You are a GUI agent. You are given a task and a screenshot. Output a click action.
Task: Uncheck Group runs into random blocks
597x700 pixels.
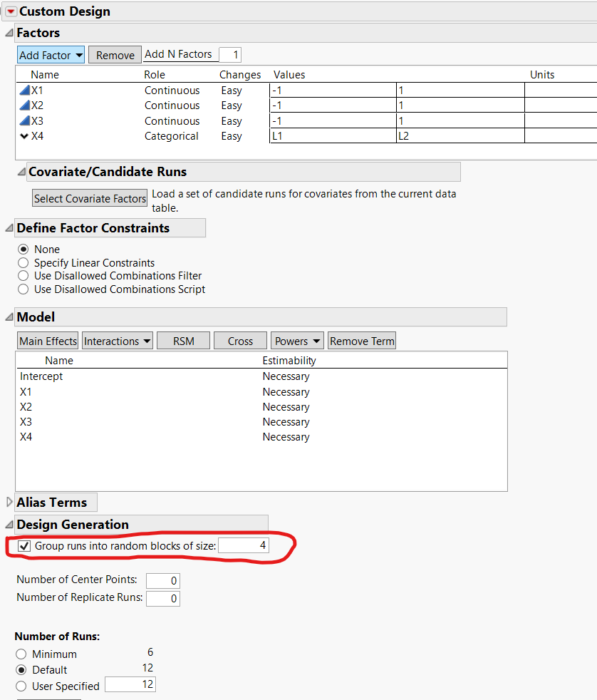click(x=24, y=546)
